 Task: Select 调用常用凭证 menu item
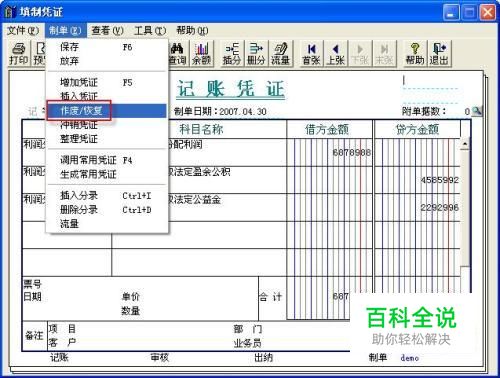[107, 160]
